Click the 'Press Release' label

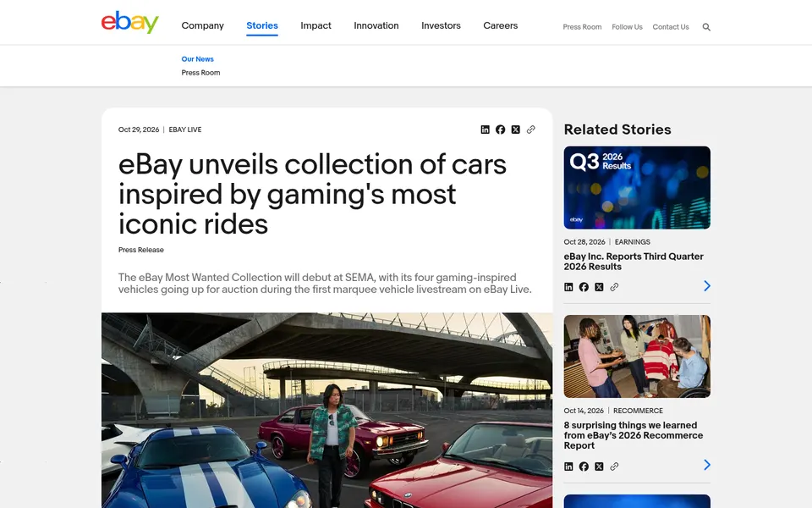click(x=141, y=250)
